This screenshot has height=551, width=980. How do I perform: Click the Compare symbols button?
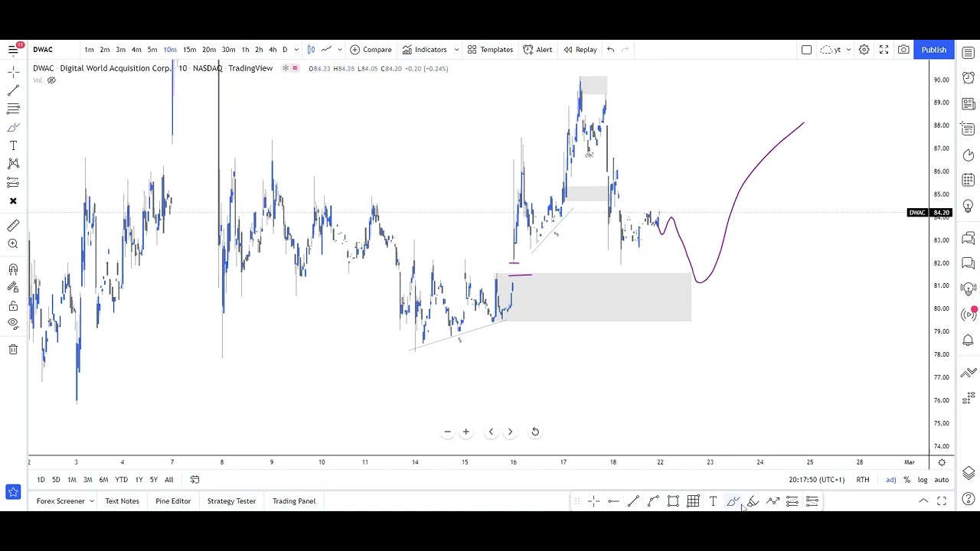point(371,50)
